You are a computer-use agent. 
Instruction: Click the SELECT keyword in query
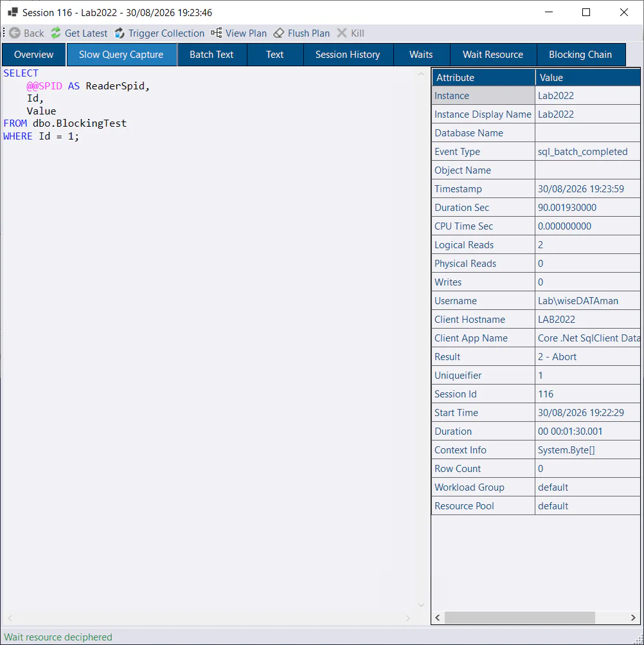tap(21, 73)
